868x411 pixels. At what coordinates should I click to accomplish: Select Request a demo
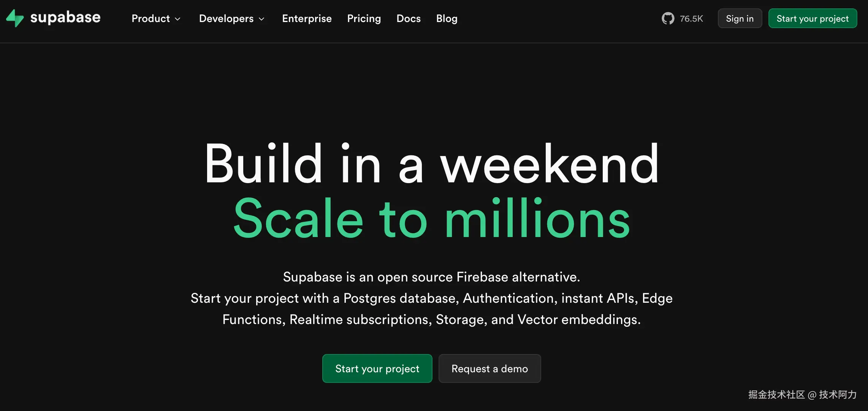(x=489, y=368)
